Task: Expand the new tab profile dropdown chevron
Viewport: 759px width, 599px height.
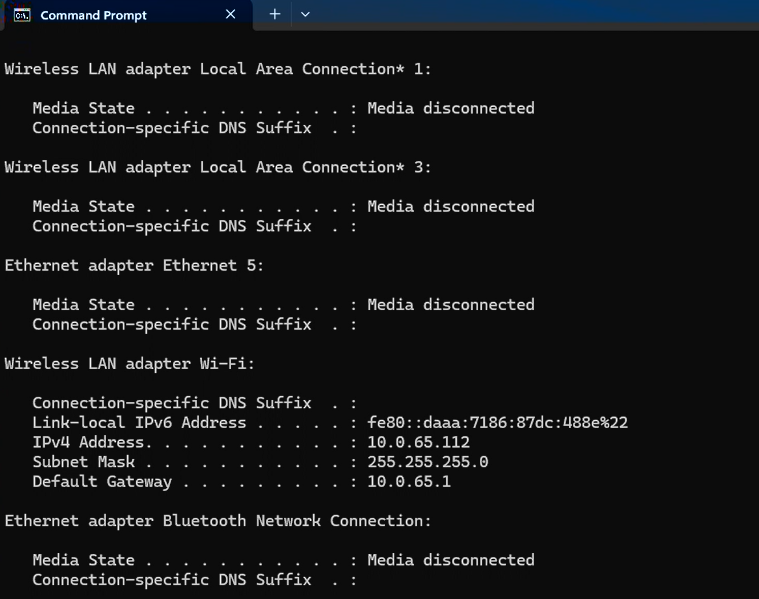Action: click(x=305, y=15)
